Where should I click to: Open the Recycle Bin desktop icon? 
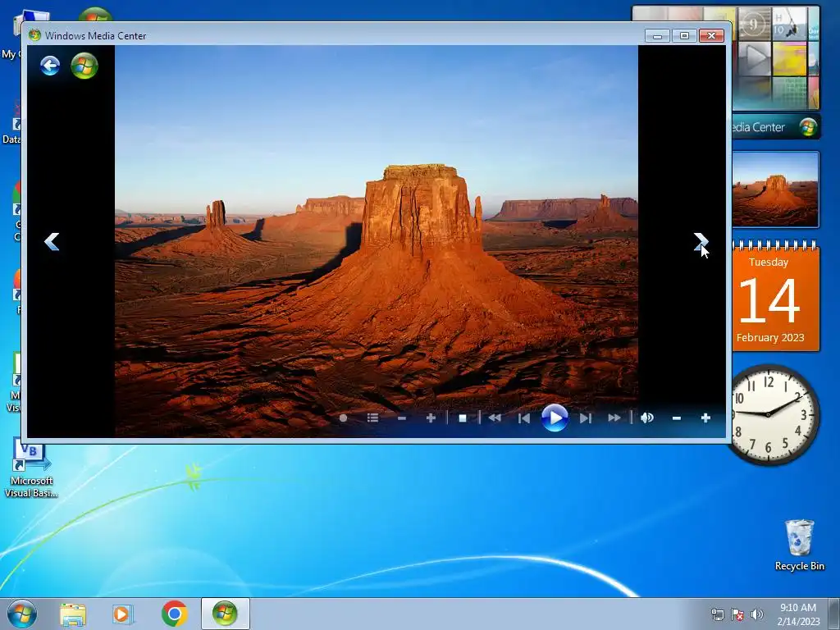pyautogui.click(x=799, y=545)
